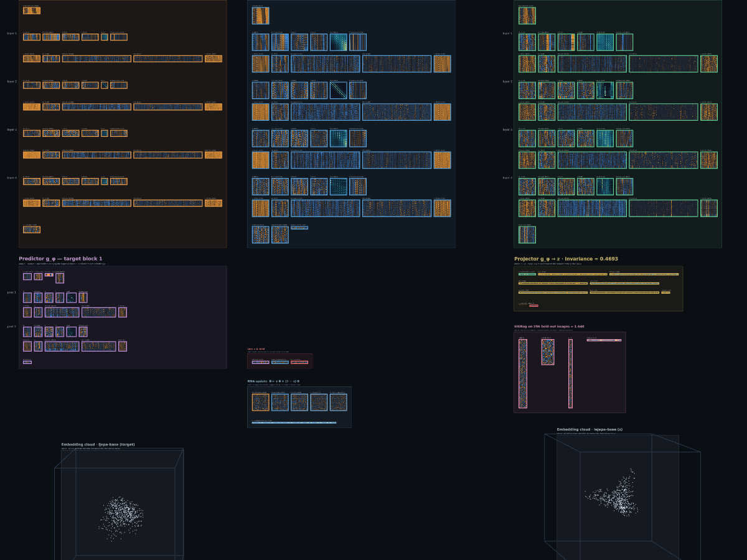
Task: Click the orange-bordered thumbnail in the EMA update panel
Action: pos(260,402)
